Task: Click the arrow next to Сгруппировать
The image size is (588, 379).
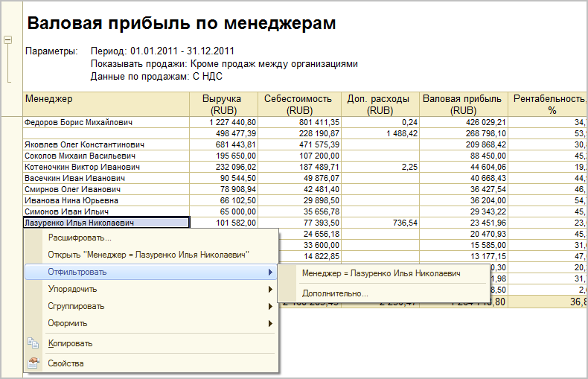Action: pos(270,306)
